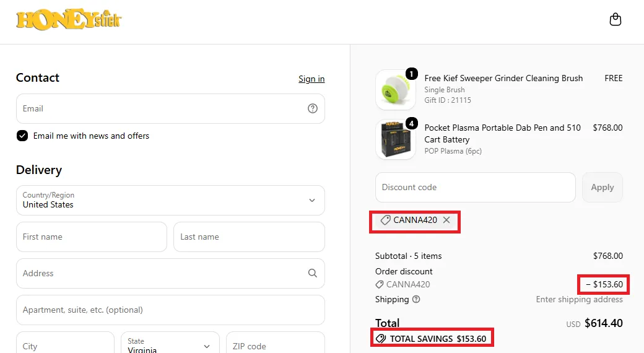Viewport: 644px width, 353px height.
Task: Open the State dropdown showing Virginia
Action: click(170, 344)
